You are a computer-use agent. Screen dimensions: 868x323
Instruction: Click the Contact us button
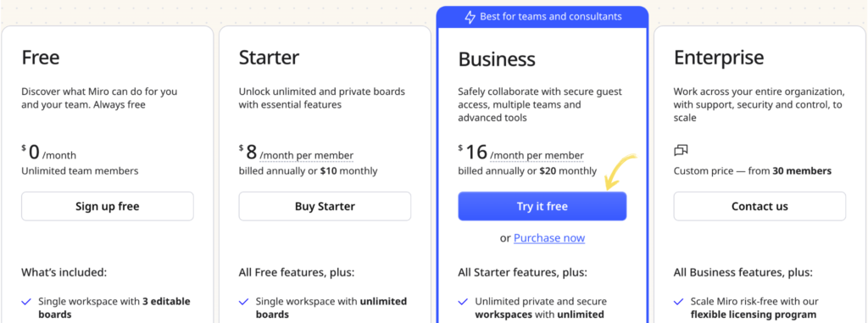pos(759,207)
